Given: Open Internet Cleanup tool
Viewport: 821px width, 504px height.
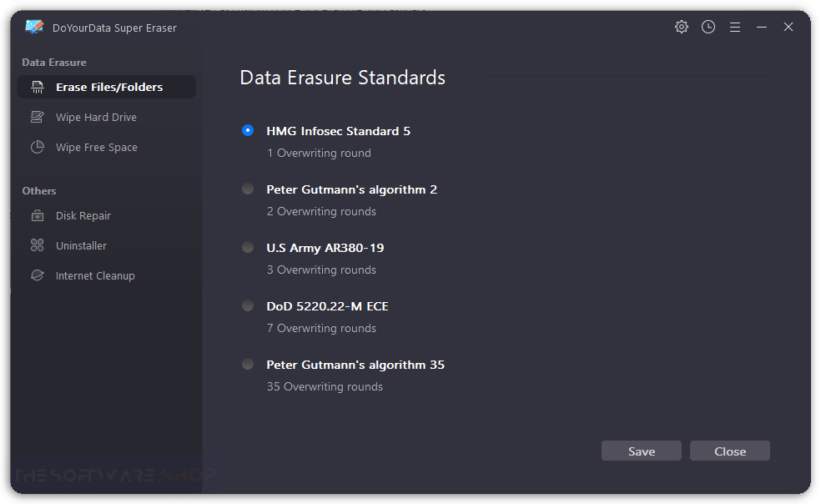Looking at the screenshot, I should [107, 275].
